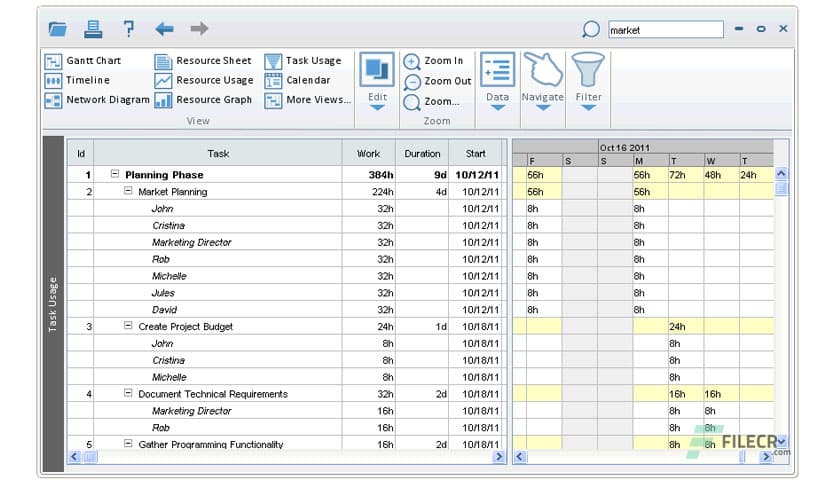This screenshot has width=836, height=484.
Task: Select 'Michelle' under Create Project Budget
Action: click(x=169, y=377)
